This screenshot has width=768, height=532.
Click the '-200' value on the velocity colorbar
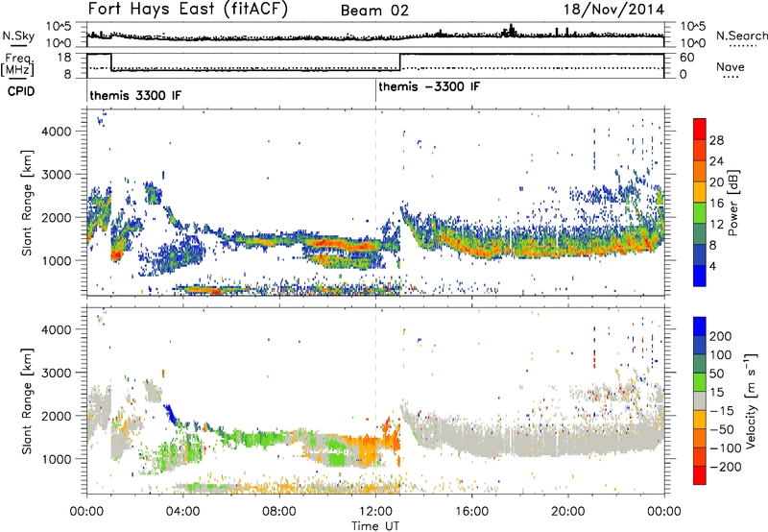pos(726,467)
